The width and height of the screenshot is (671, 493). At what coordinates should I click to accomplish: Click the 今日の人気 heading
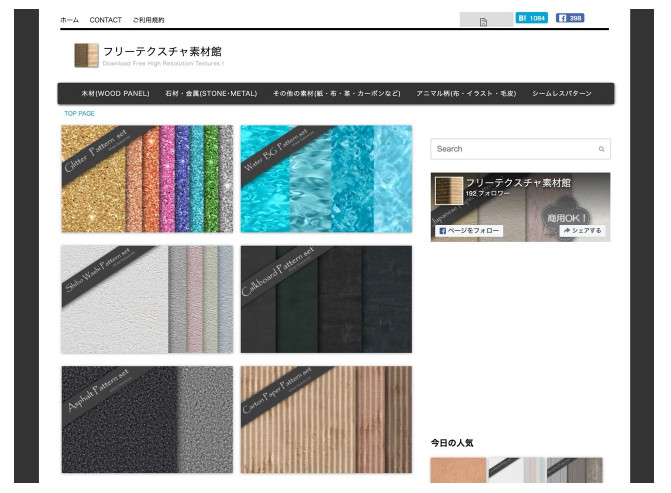pyautogui.click(x=452, y=443)
